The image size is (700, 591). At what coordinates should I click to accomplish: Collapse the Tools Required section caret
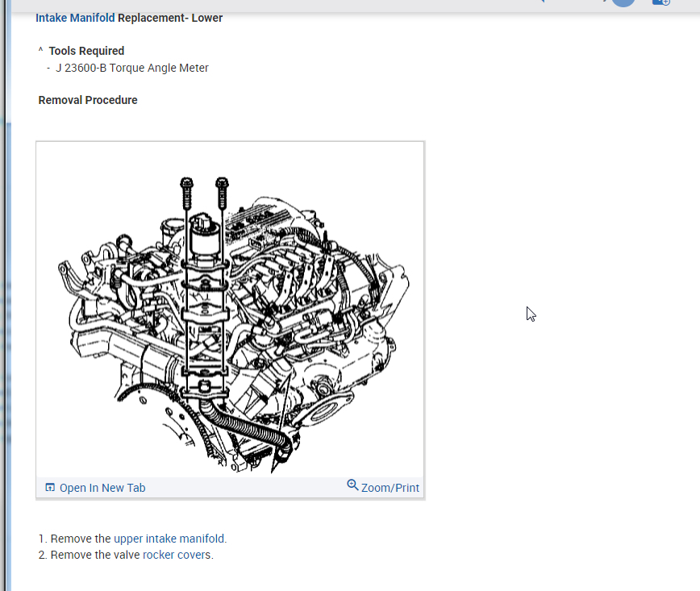pos(40,50)
